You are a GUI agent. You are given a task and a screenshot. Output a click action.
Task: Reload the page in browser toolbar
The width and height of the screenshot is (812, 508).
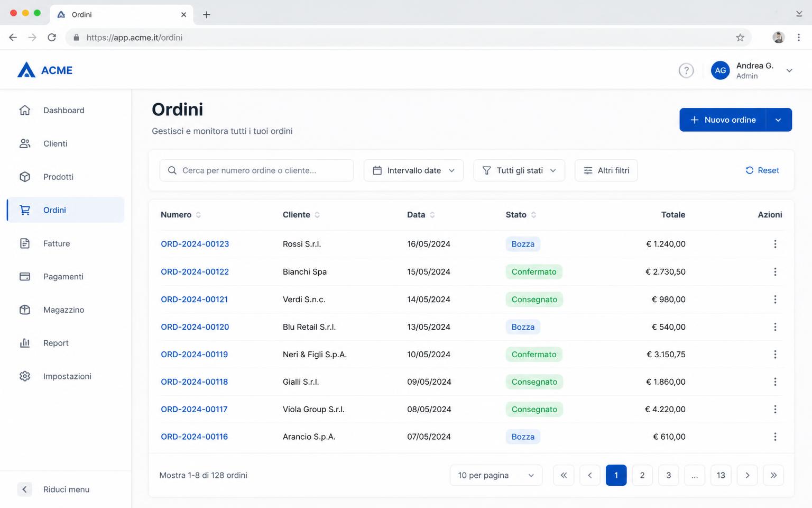point(52,38)
